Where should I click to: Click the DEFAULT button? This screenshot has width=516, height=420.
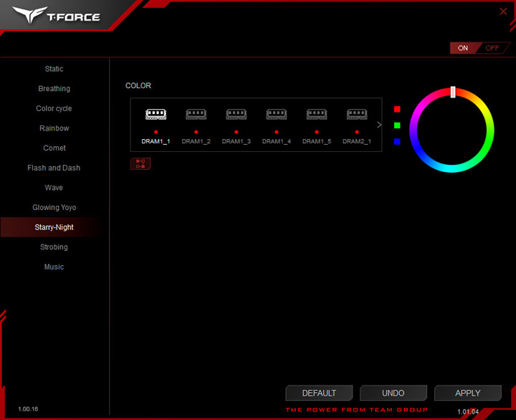tap(319, 393)
